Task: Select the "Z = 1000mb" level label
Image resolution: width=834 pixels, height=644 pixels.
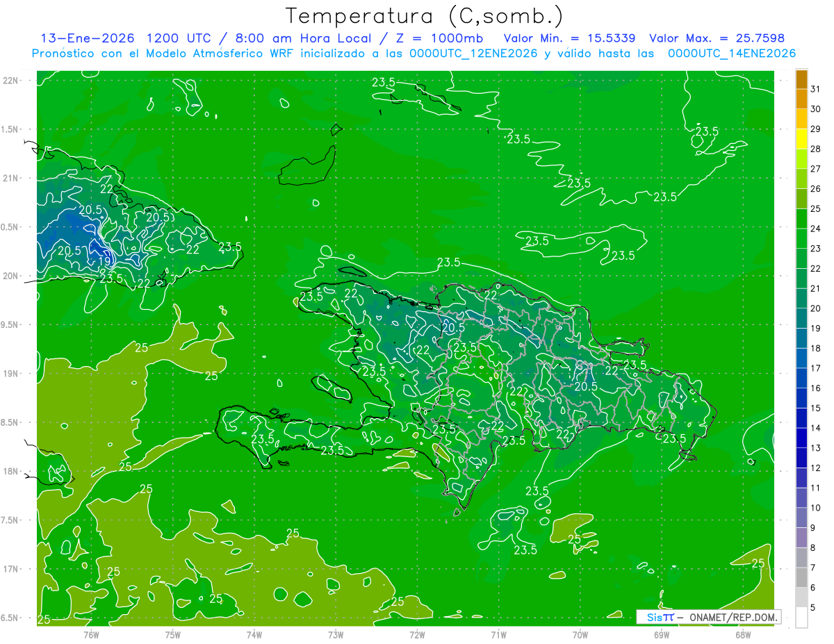Action: (441, 38)
